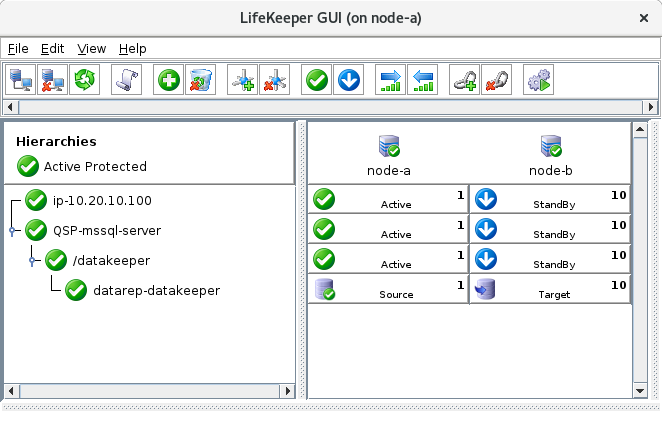Click node-b's Target status cell for datarep-datakeeper
Viewport: 662px width, 428px height.
pyautogui.click(x=549, y=290)
